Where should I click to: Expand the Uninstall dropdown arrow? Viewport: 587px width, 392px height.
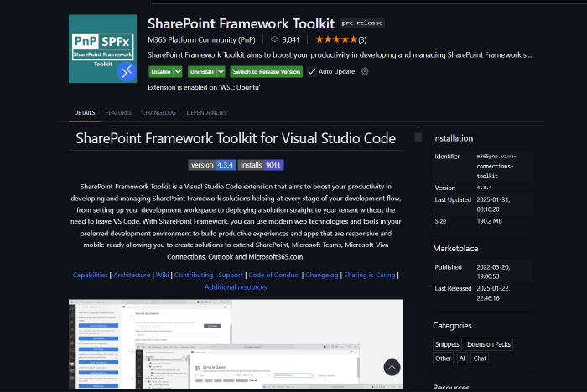[220, 72]
